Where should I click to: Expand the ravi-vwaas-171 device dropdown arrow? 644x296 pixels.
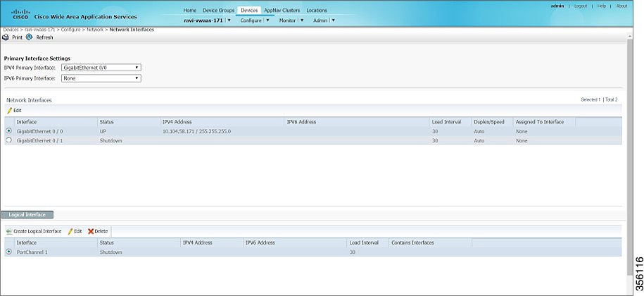229,20
